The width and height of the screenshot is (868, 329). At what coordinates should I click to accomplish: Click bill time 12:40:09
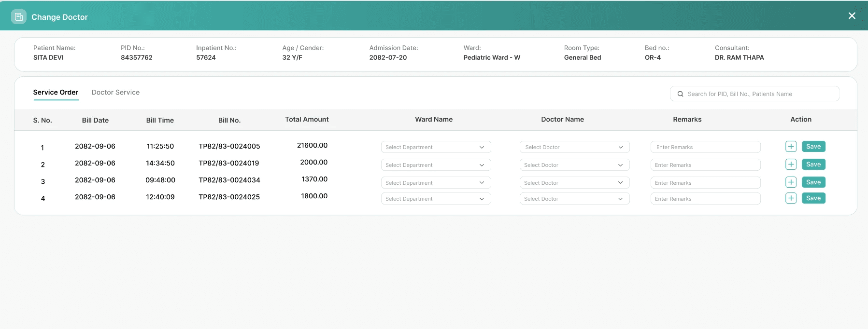(x=160, y=197)
